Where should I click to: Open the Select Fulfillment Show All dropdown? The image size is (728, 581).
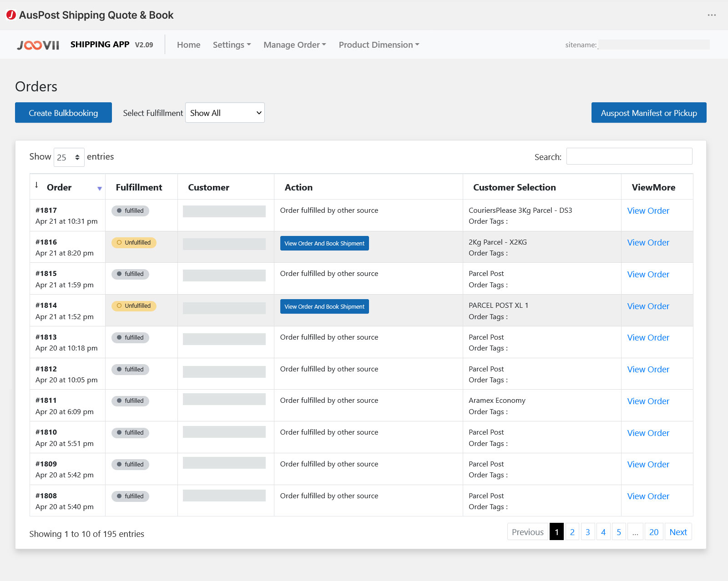[x=225, y=113]
